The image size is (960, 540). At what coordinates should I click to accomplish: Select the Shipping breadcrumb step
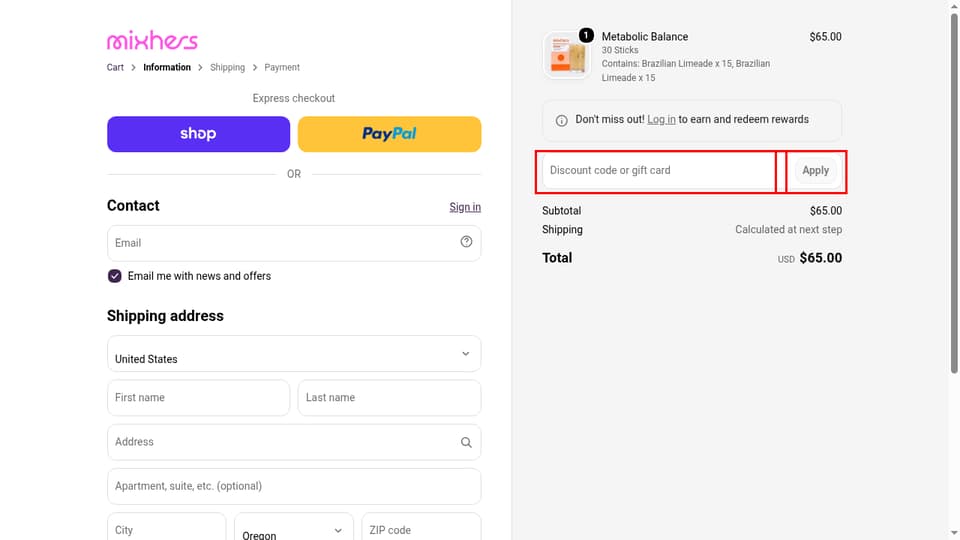coord(227,67)
